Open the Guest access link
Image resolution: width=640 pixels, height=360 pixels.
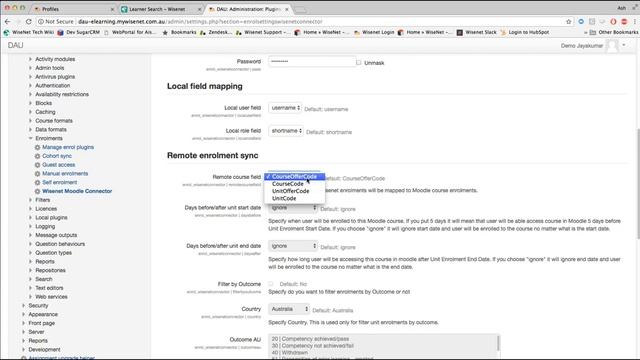(x=59, y=165)
